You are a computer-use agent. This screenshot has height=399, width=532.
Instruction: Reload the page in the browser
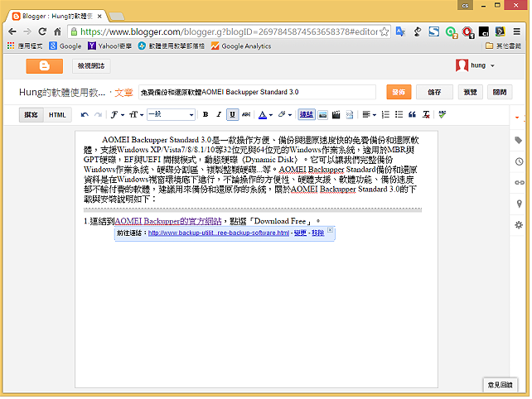pyautogui.click(x=42, y=31)
